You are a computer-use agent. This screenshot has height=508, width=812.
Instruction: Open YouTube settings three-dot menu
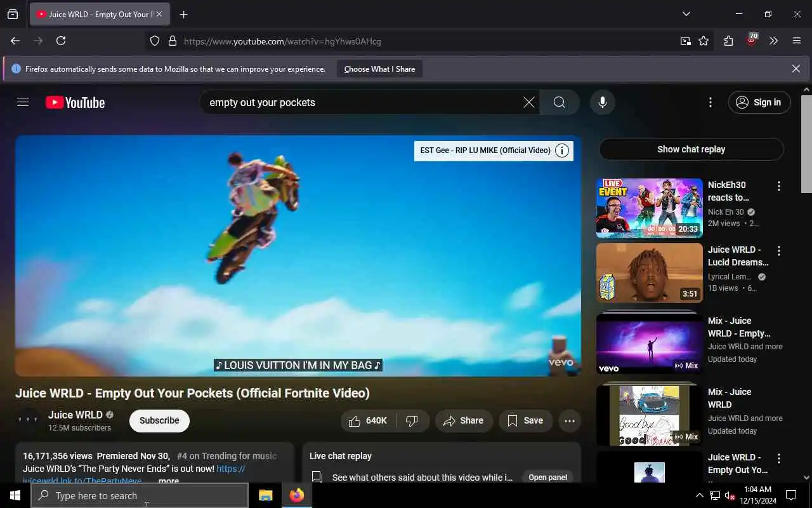(x=710, y=102)
